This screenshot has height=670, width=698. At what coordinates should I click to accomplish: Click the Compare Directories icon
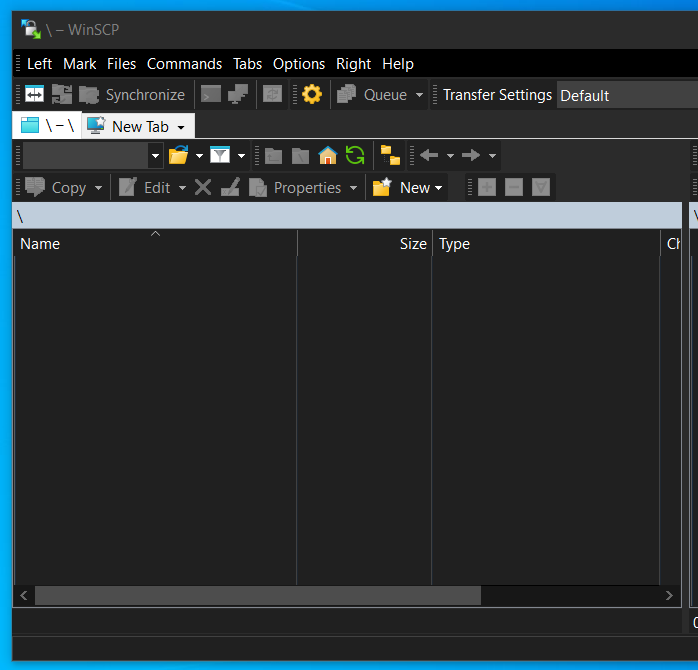pyautogui.click(x=35, y=95)
